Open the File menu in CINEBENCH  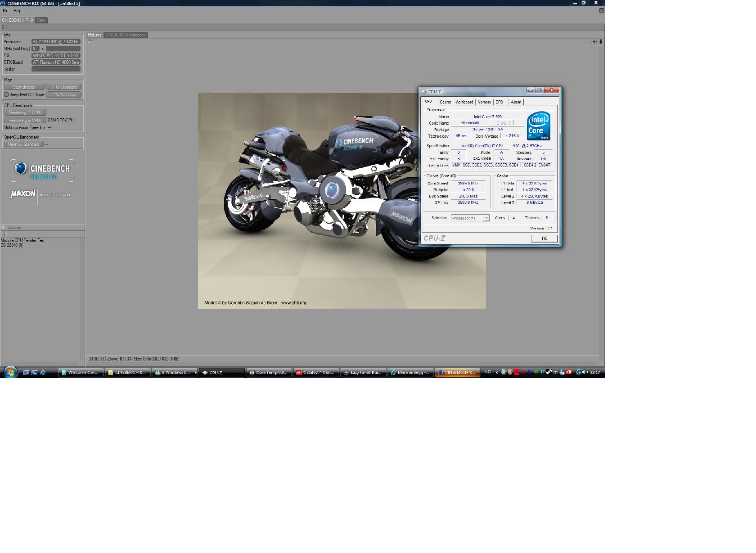pos(5,11)
